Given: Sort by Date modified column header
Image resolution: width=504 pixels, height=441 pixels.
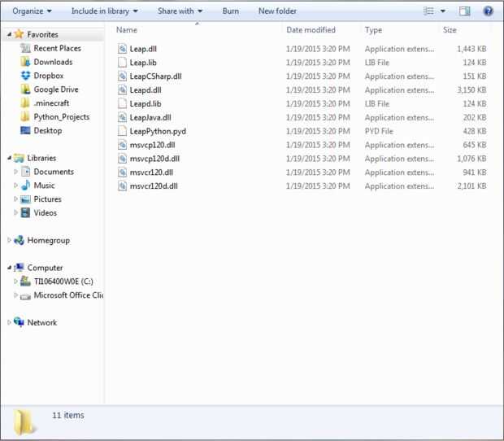Looking at the screenshot, I should pyautogui.click(x=311, y=30).
